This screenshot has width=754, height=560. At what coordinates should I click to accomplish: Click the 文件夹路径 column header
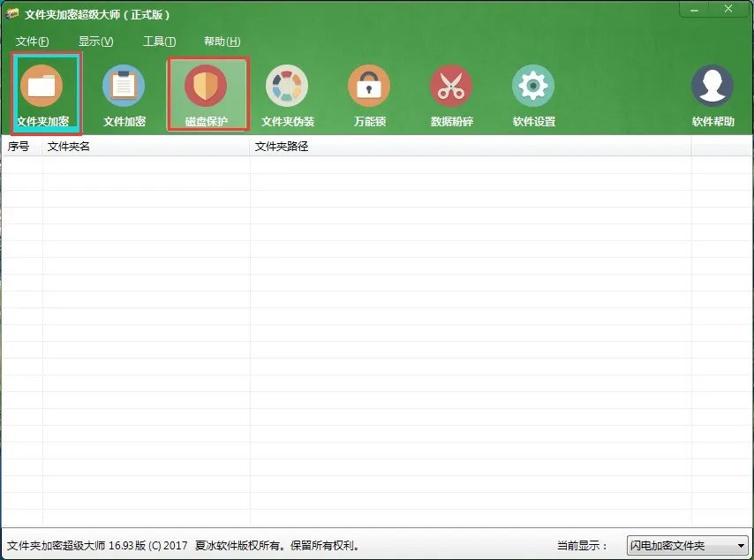(x=280, y=146)
